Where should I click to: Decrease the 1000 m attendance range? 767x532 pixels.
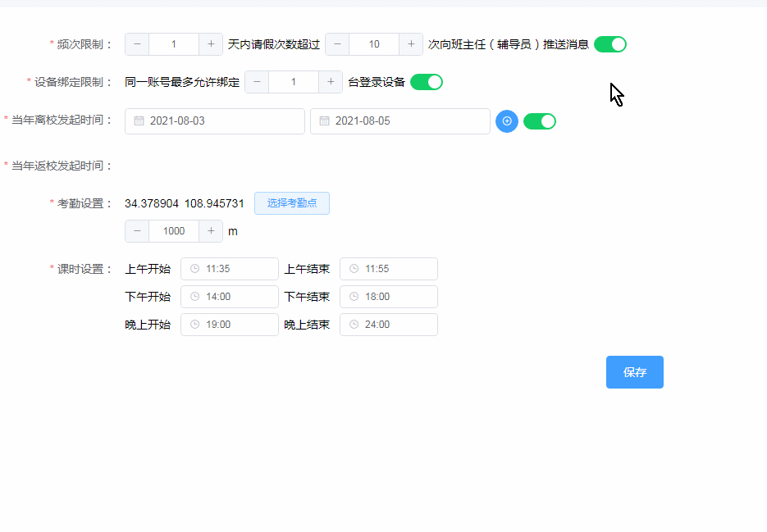(x=137, y=230)
